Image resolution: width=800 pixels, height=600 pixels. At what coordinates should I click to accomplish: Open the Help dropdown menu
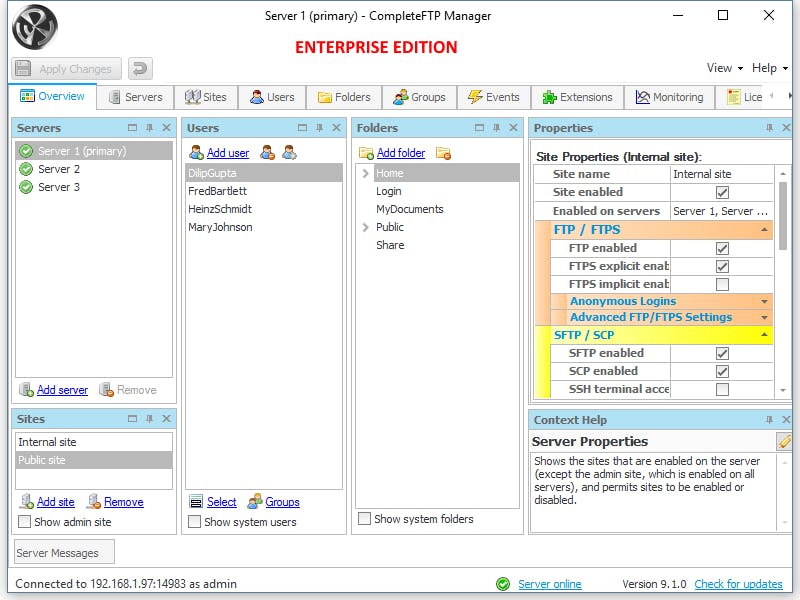(x=769, y=68)
